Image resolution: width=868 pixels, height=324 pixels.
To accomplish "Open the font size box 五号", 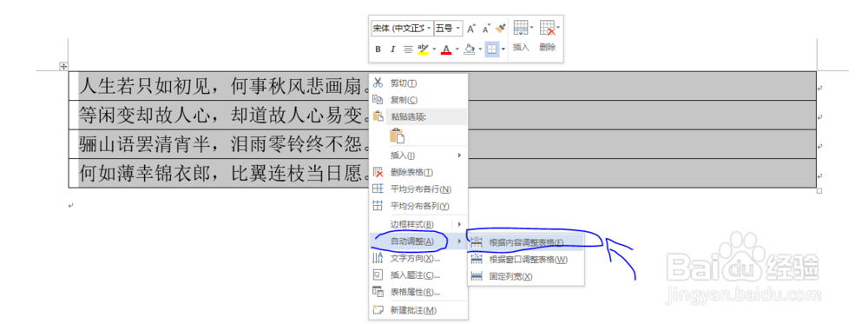I will point(449,29).
